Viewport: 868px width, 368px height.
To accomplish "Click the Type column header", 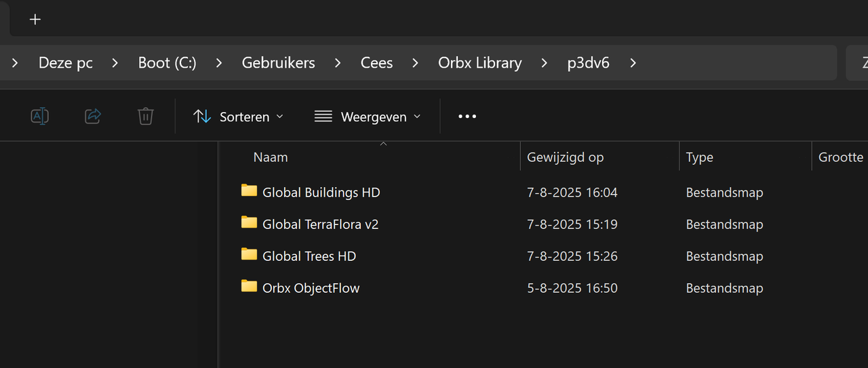I will tap(700, 157).
